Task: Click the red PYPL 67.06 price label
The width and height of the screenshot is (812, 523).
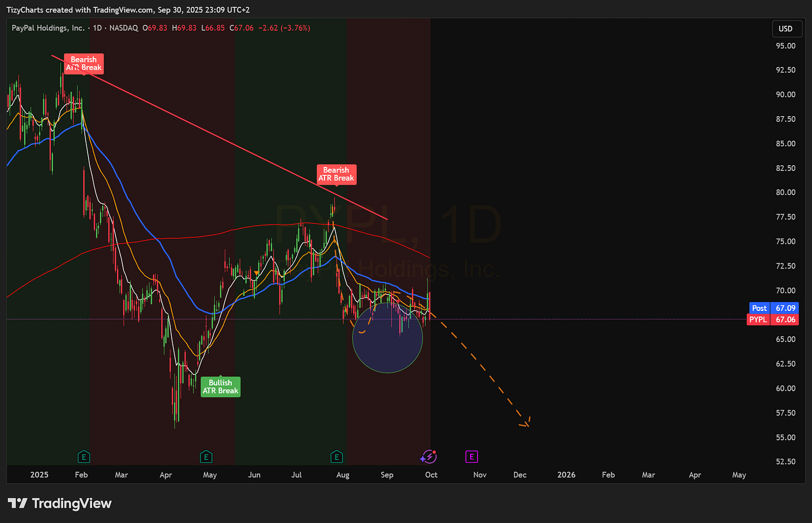Action: click(772, 320)
